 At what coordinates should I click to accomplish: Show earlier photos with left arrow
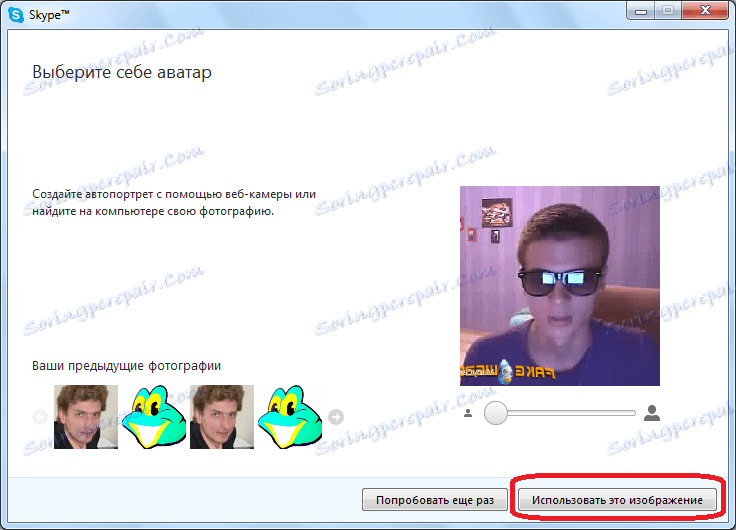point(40,416)
